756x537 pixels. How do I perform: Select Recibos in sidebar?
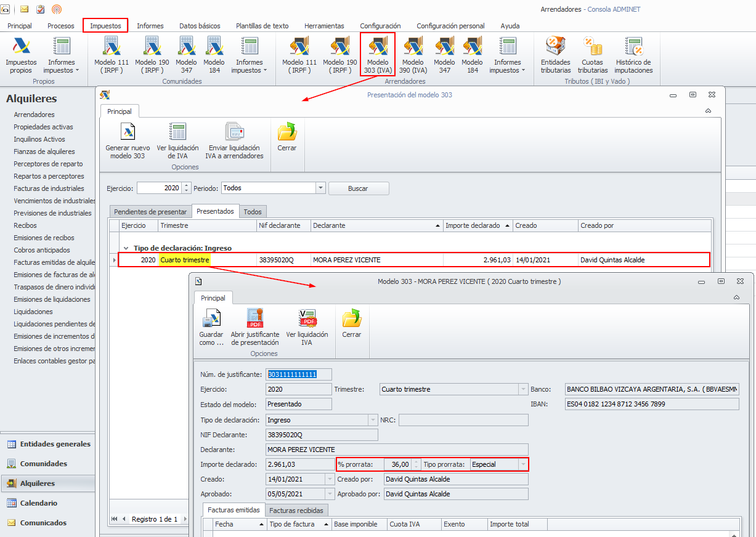[25, 225]
